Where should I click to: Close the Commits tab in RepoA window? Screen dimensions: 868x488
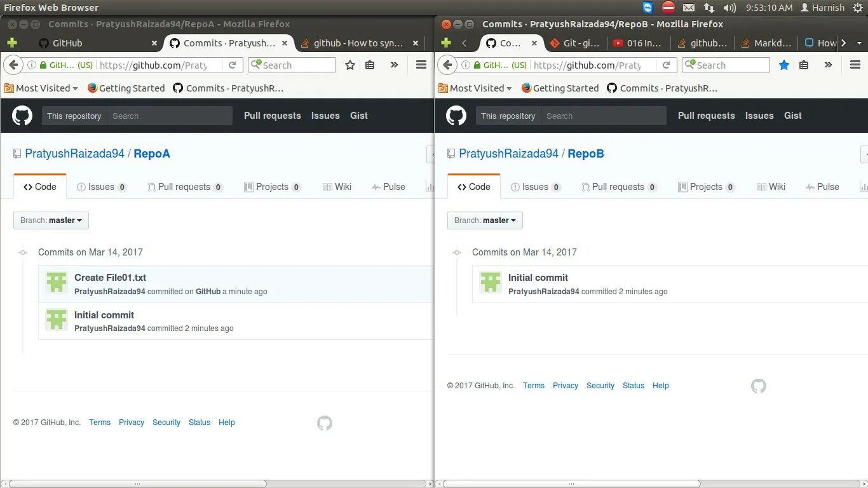(x=285, y=43)
